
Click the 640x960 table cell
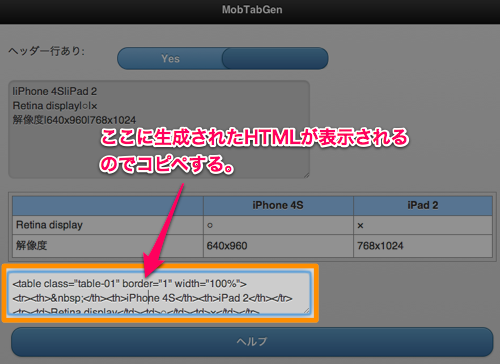click(278, 246)
